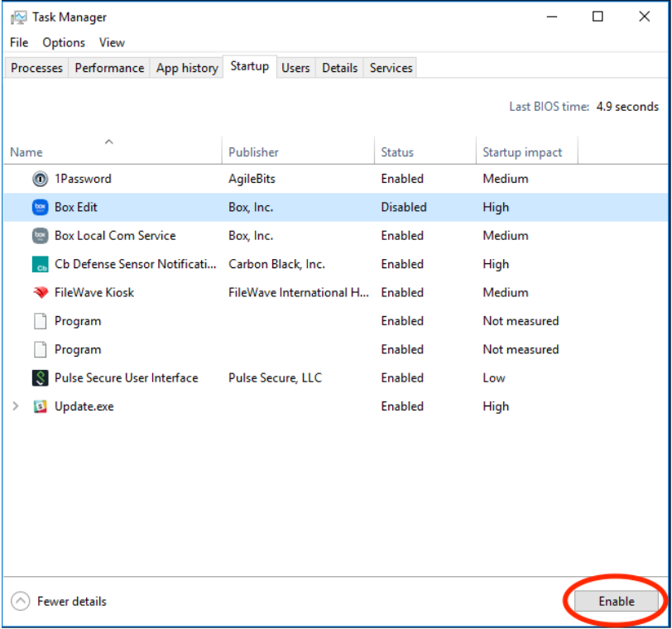Click the Box Local Com Service icon
Screen dimensions: 672x629
click(41, 236)
